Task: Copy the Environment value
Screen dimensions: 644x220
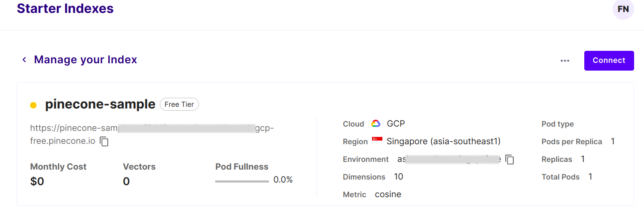Action: pos(510,159)
